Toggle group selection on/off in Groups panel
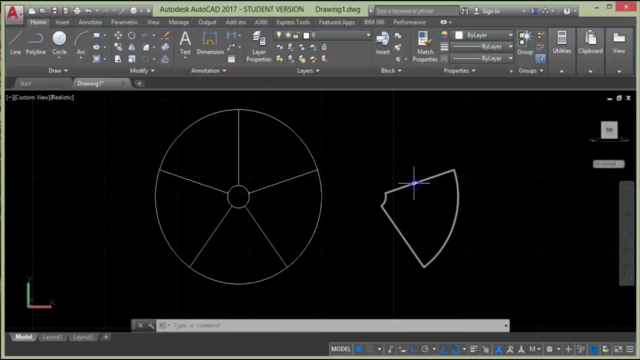The width and height of the screenshot is (640, 360). (540, 59)
